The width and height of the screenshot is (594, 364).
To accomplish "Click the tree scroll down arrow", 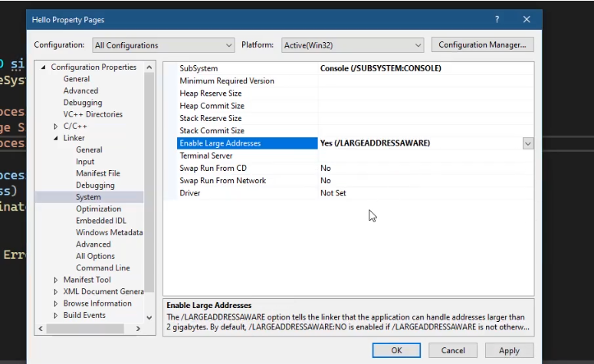I will pyautogui.click(x=149, y=317).
